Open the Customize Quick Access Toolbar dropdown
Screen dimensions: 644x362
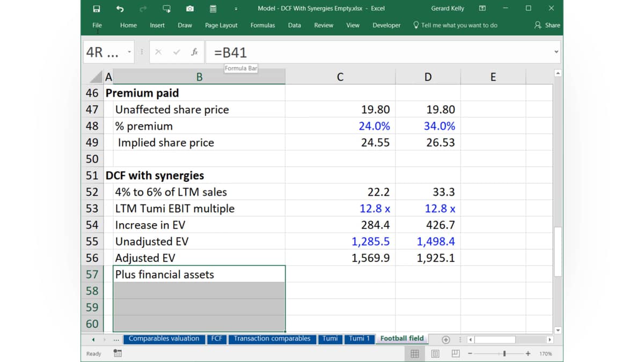pos(236,9)
